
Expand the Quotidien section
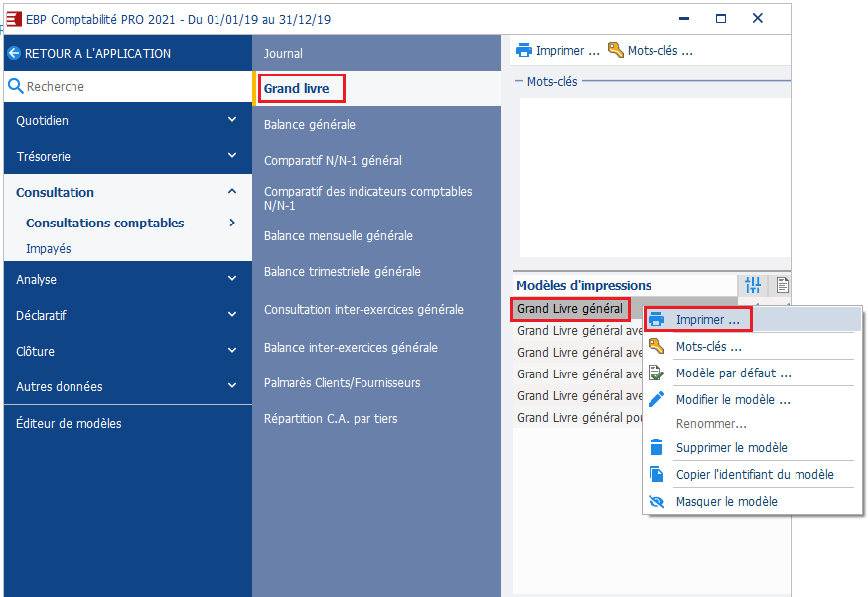232,120
